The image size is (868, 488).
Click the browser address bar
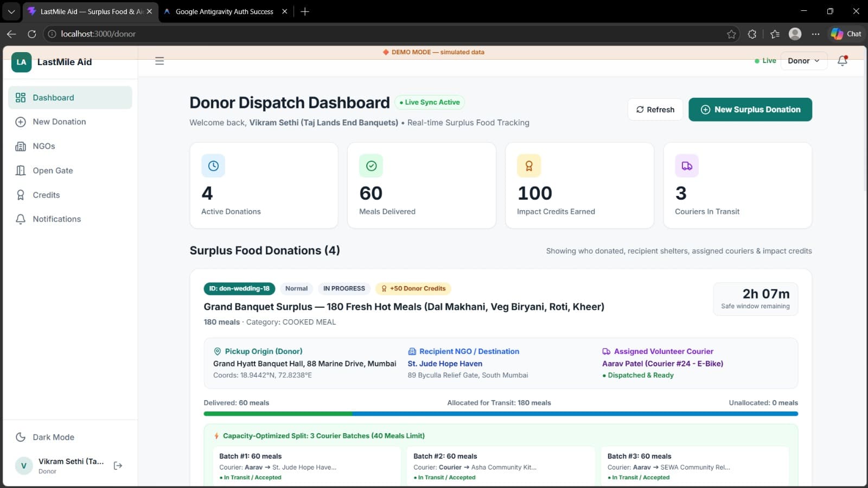coord(391,34)
